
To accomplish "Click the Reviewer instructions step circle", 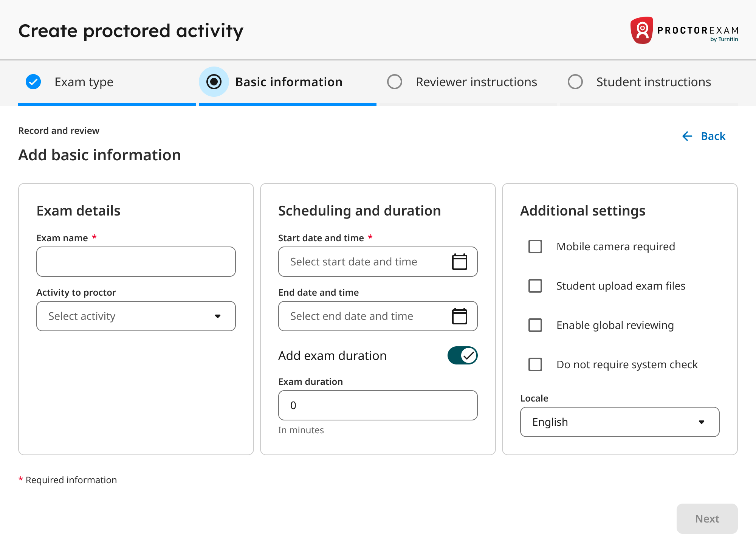I will pyautogui.click(x=395, y=82).
